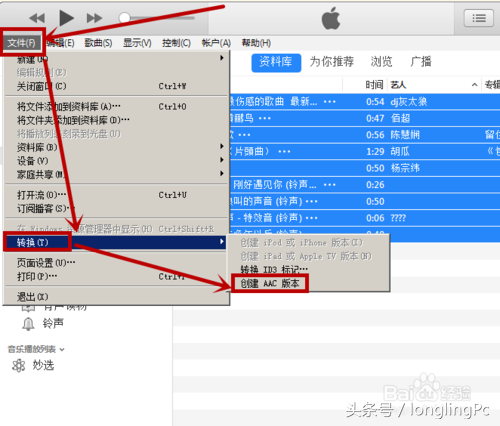
Task: Select the song row by dj灰太狼
Action: (365, 102)
